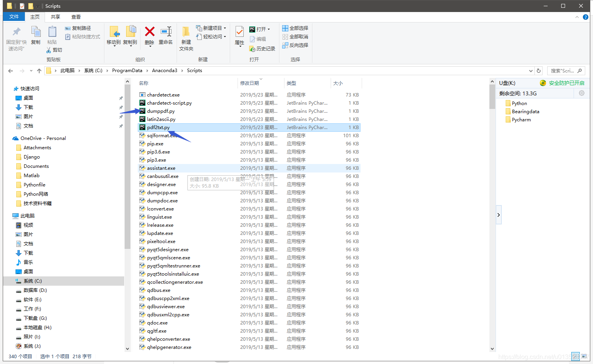Open Pycharm folder in U disk panel
The image size is (593, 364).
[x=521, y=120]
